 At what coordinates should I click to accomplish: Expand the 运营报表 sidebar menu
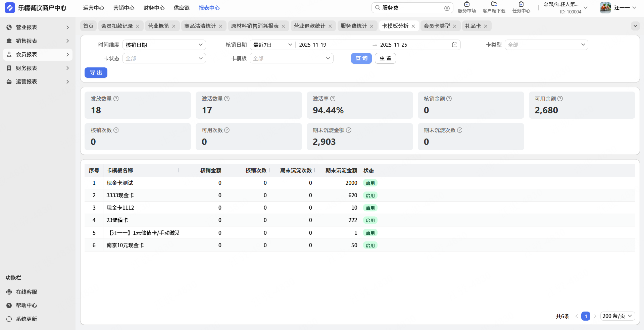coord(38,81)
